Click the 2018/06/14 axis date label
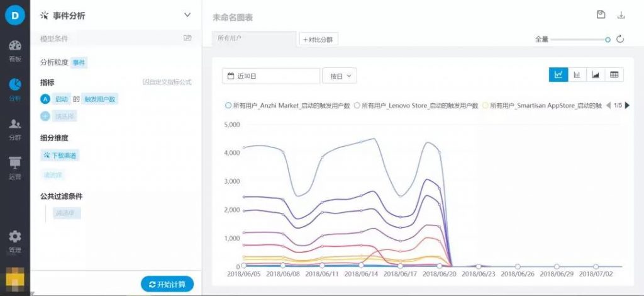This screenshot has width=644, height=296. click(x=361, y=274)
